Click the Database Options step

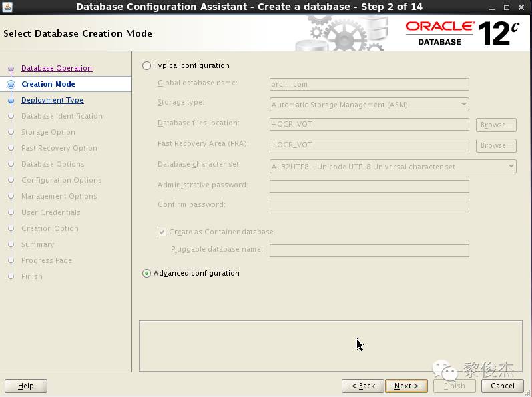53,164
